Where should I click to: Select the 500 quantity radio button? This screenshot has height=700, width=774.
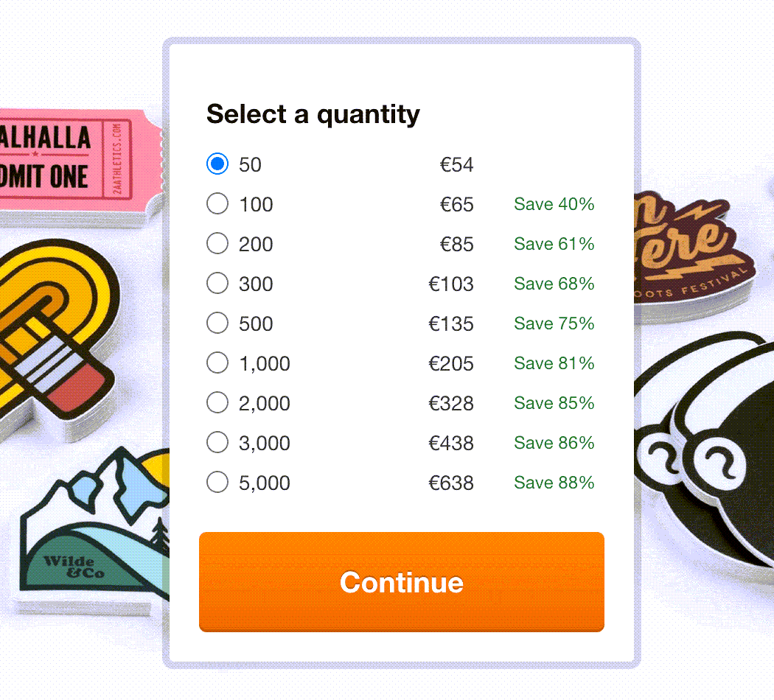point(217,323)
